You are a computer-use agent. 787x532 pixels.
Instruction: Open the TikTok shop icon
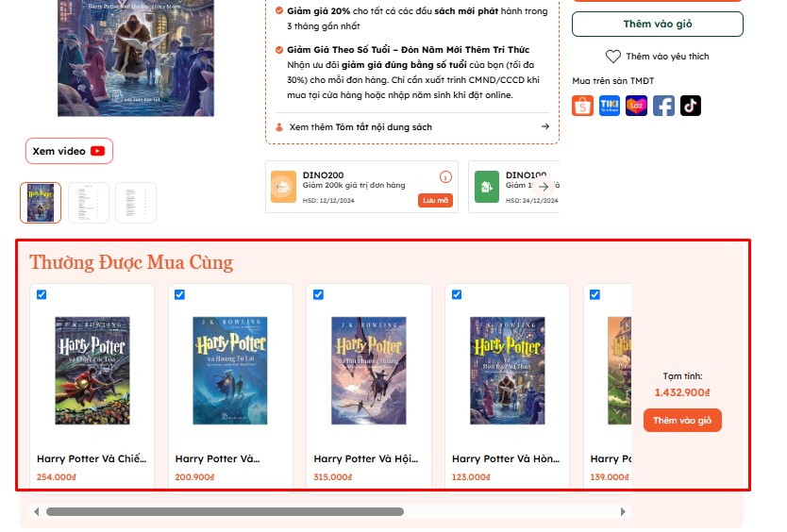click(691, 106)
